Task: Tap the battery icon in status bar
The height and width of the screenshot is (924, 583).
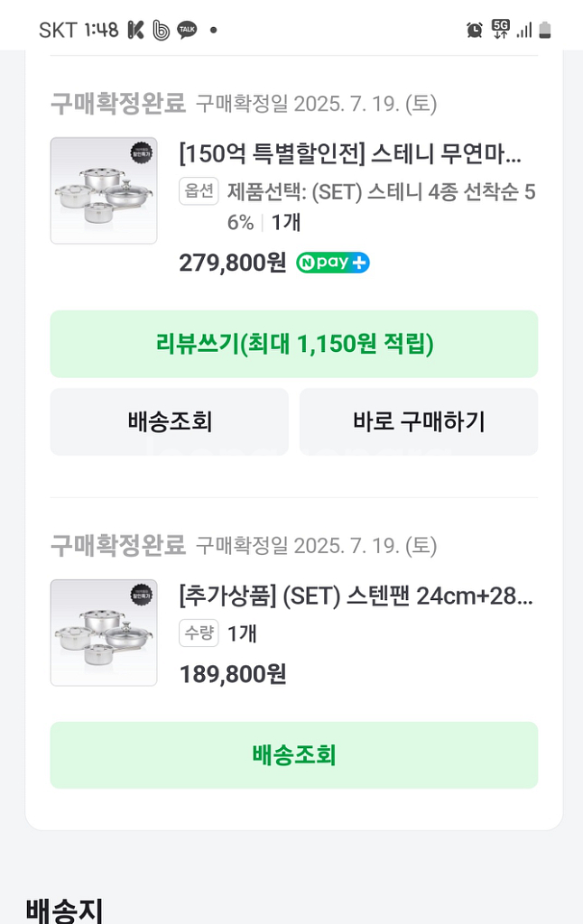Action: 545,30
